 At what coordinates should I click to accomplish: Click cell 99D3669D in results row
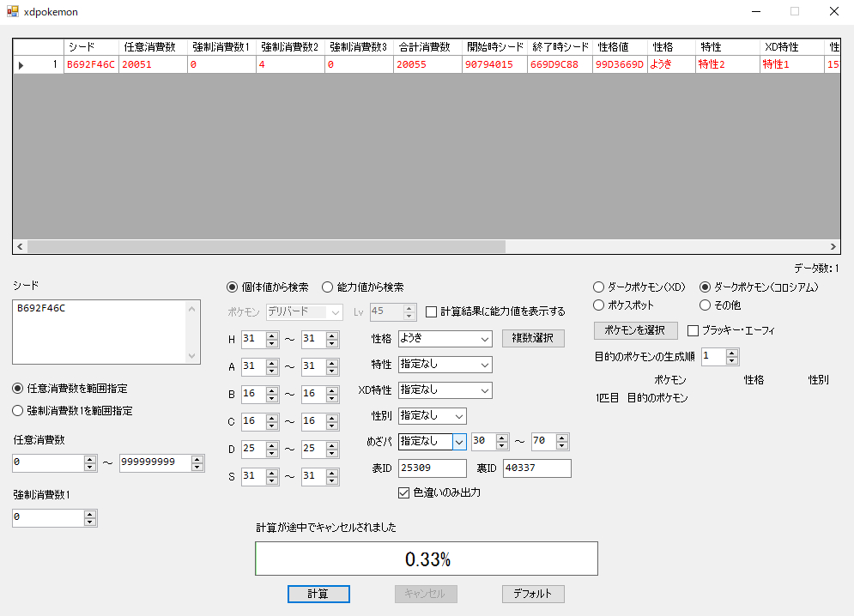coord(620,65)
